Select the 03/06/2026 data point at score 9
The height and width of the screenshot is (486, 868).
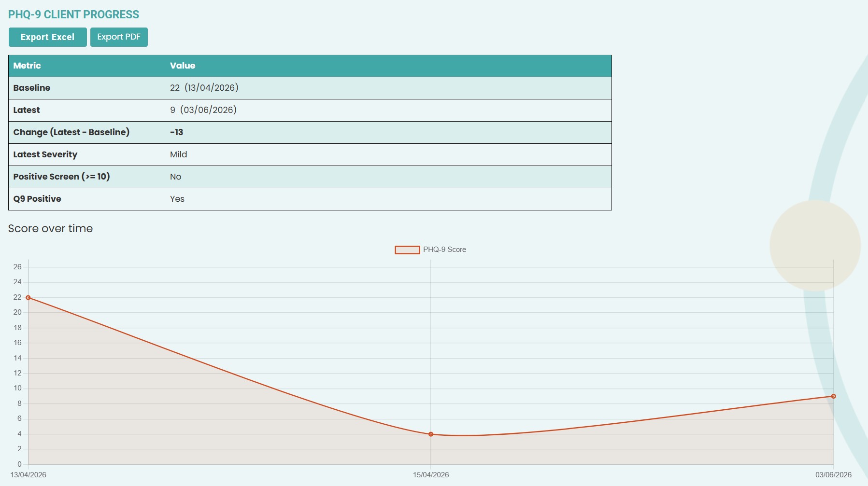tap(833, 396)
